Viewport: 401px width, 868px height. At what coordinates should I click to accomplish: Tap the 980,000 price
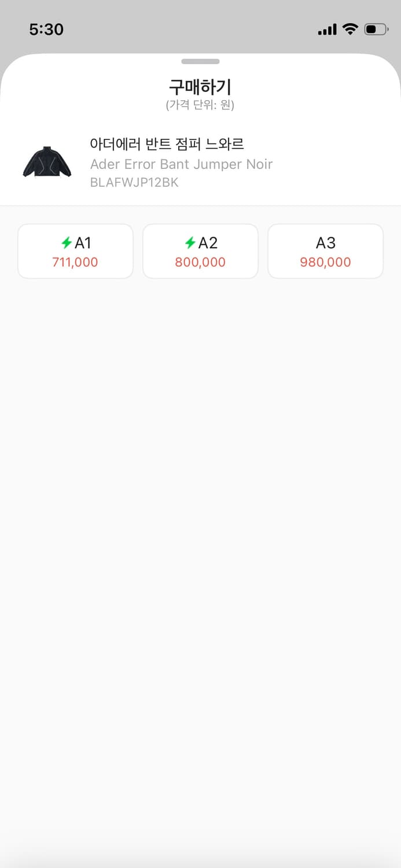tap(325, 262)
